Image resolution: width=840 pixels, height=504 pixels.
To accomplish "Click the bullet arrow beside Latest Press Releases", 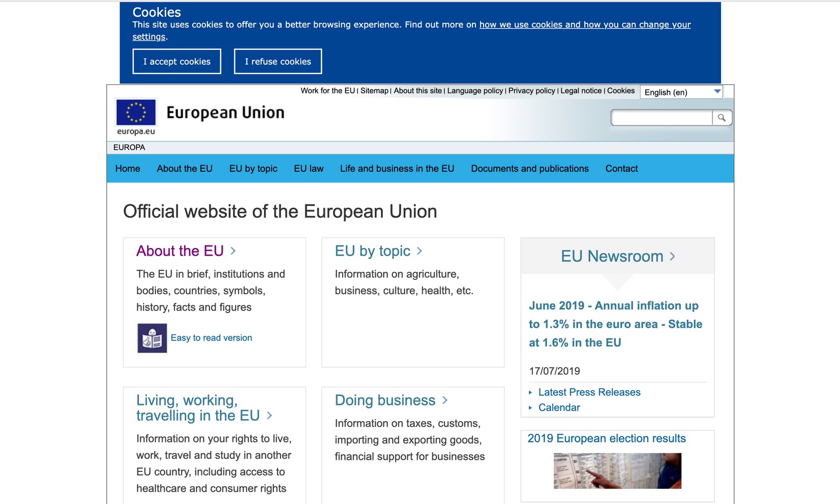I will (x=530, y=392).
